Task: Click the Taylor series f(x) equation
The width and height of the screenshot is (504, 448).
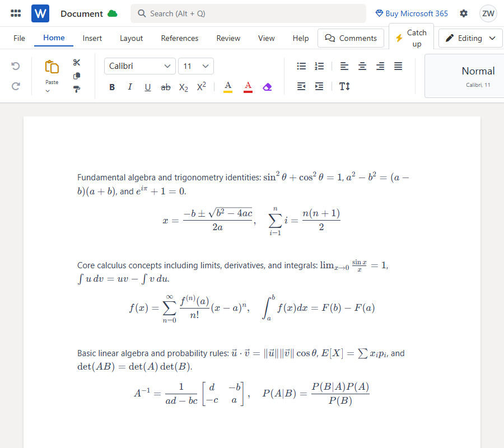Action: pos(189,308)
